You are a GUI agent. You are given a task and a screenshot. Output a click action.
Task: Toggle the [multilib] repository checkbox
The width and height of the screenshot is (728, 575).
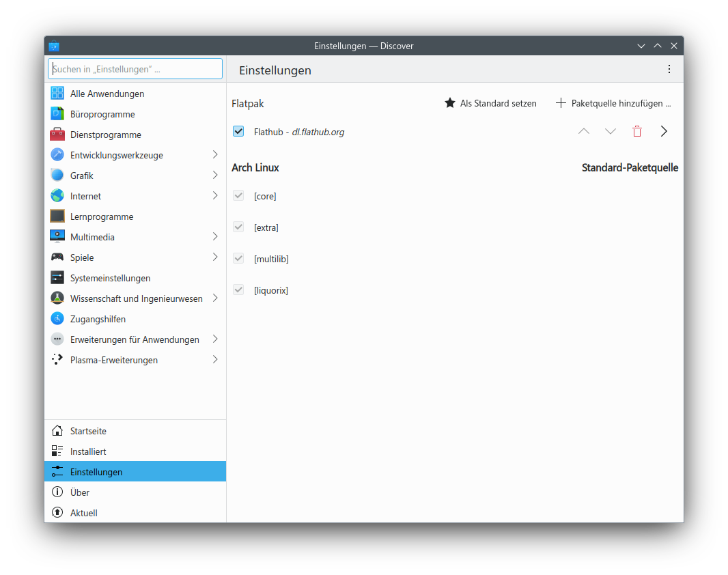238,258
